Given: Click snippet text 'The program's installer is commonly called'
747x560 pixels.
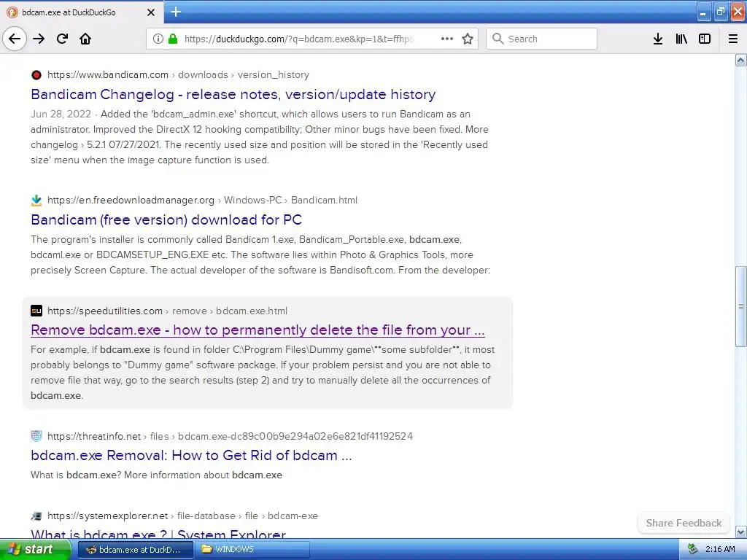Looking at the screenshot, I should tap(127, 239).
